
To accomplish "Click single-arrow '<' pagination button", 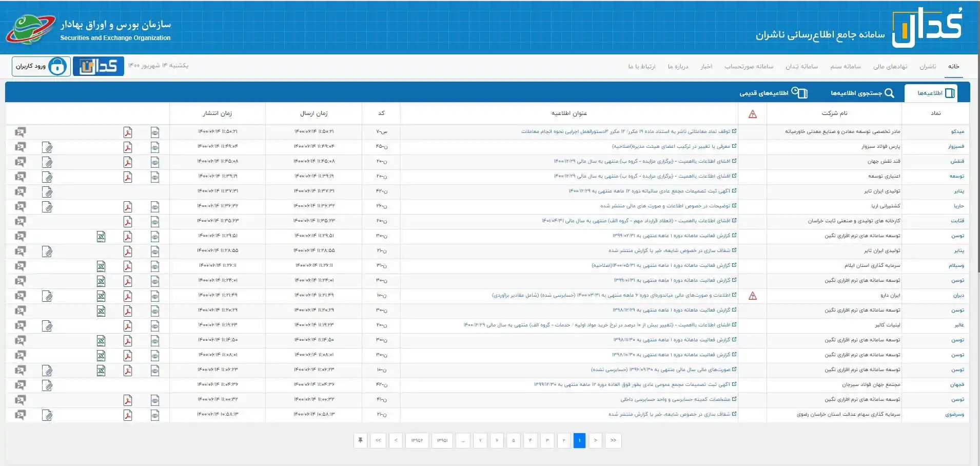I will click(396, 440).
